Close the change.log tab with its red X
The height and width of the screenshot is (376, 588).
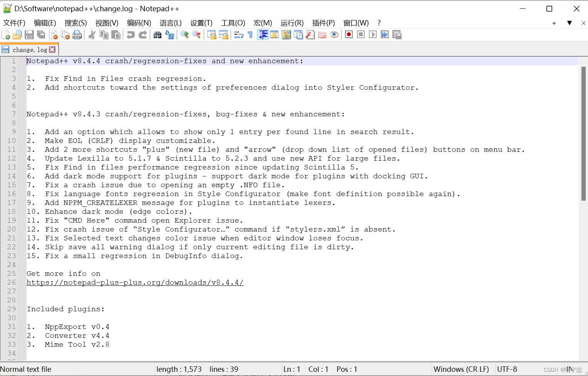click(52, 50)
